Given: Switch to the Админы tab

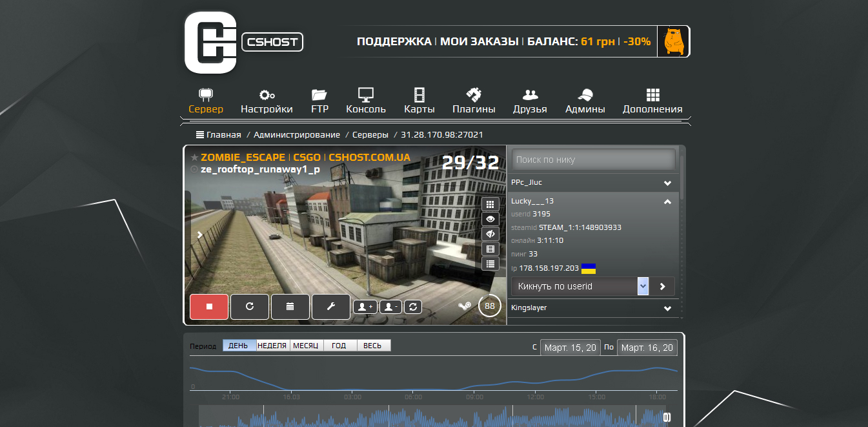Looking at the screenshot, I should pyautogui.click(x=585, y=101).
